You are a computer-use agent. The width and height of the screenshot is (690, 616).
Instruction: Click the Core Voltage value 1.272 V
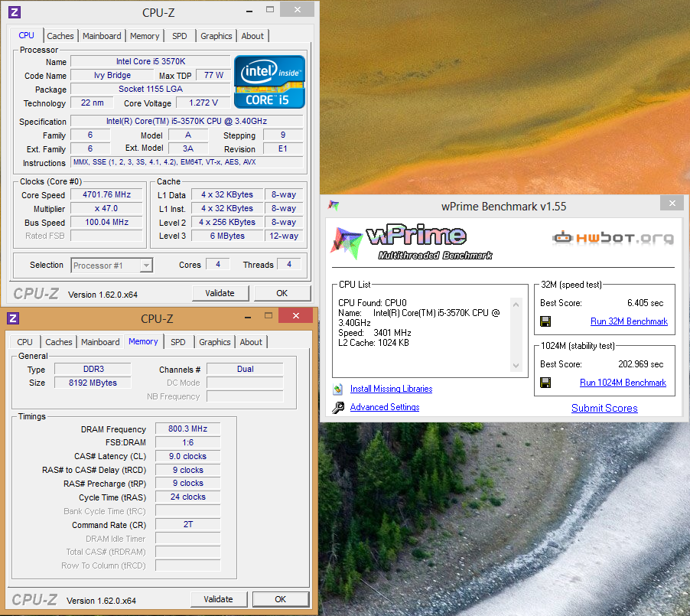click(x=203, y=103)
